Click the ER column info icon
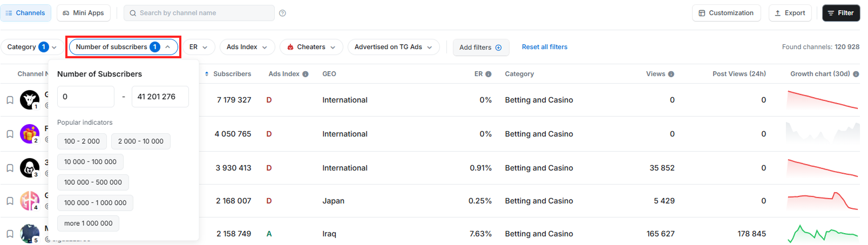Image resolution: width=868 pixels, height=245 pixels. 489,74
